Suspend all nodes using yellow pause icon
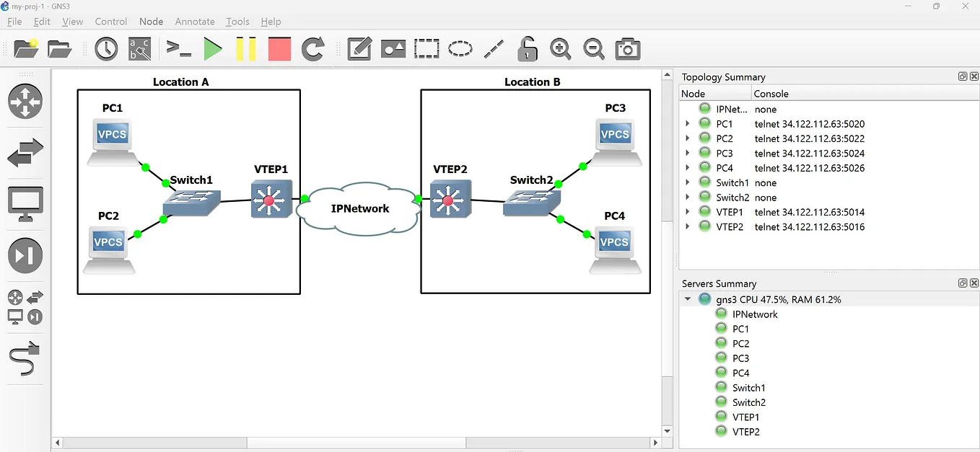This screenshot has width=980, height=452. pos(246,49)
